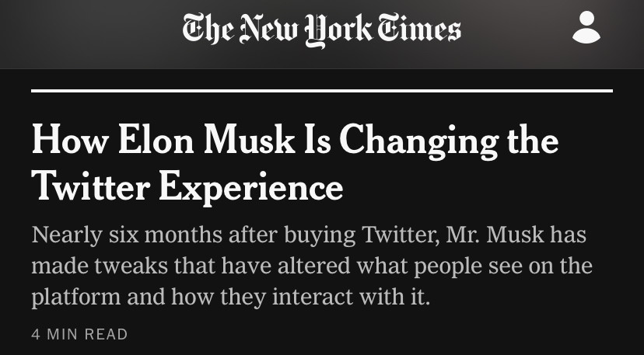
Task: Click "Mr. Musk" in the article summary
Action: [x=499, y=235]
